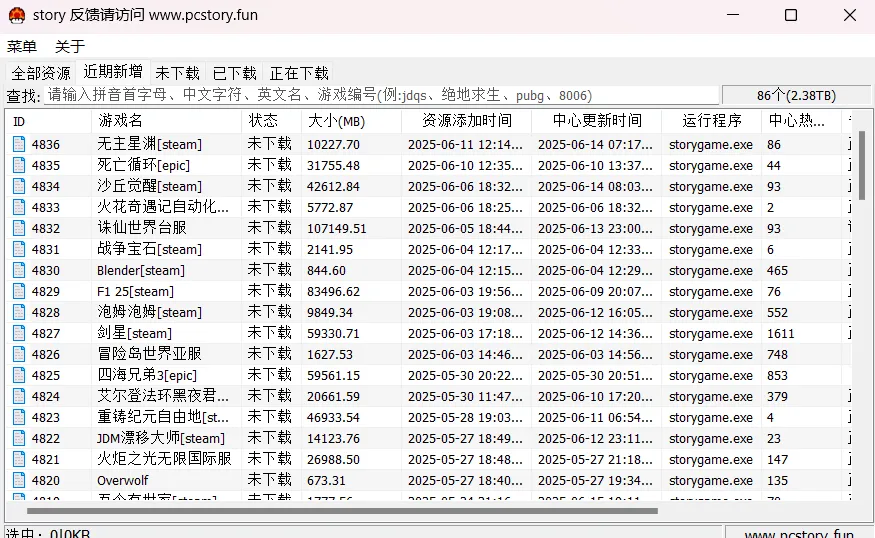Click the file icon for row 4824
This screenshot has width=875, height=538.
19,396
